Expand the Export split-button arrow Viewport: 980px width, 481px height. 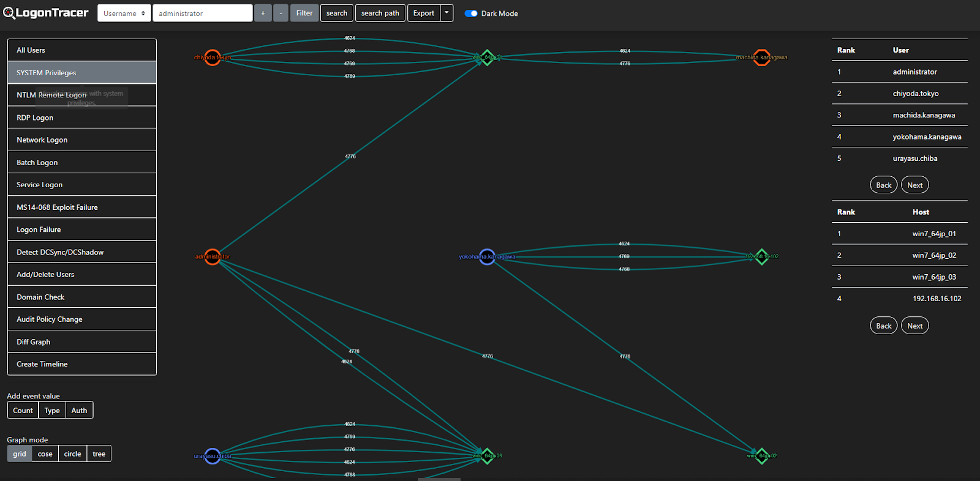pyautogui.click(x=447, y=13)
